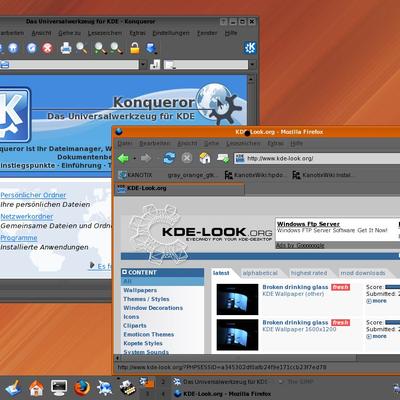Click 'Cliparts' in KDE-Look content list
This screenshot has height=400, width=400.
coord(135,326)
